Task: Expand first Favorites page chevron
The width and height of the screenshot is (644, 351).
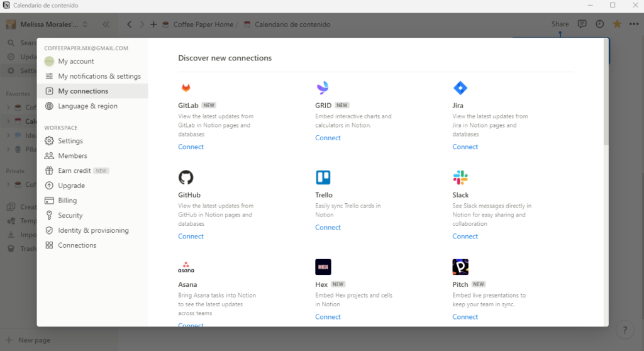Action: pyautogui.click(x=8, y=108)
